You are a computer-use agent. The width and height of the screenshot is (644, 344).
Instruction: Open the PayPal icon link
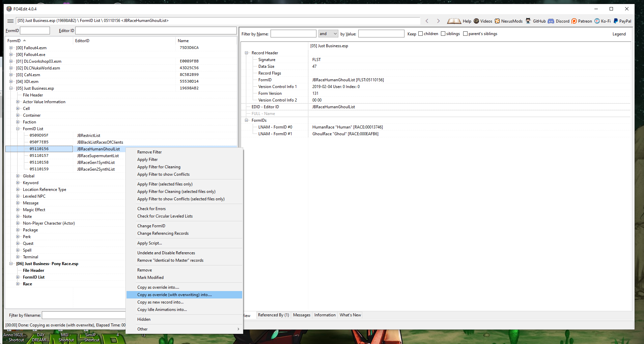pyautogui.click(x=616, y=21)
